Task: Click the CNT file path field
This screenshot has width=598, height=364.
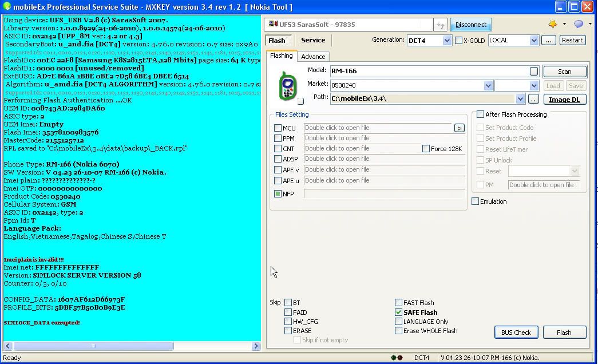Action: pyautogui.click(x=362, y=148)
